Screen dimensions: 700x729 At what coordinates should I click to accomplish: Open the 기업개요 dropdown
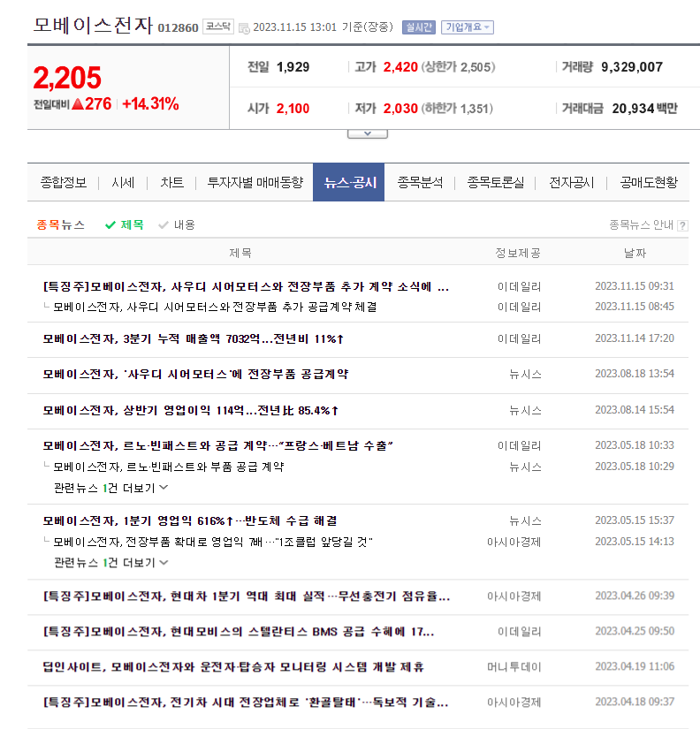(468, 27)
